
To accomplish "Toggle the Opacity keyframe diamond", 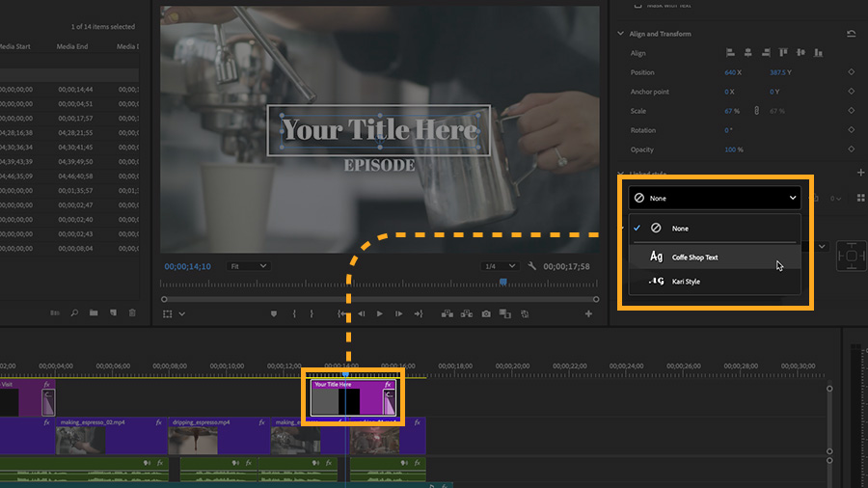I will click(852, 149).
